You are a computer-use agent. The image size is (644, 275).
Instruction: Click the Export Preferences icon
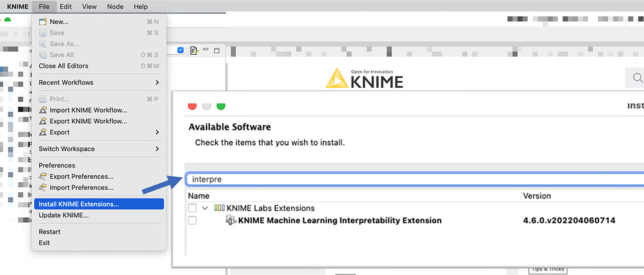pyautogui.click(x=43, y=177)
